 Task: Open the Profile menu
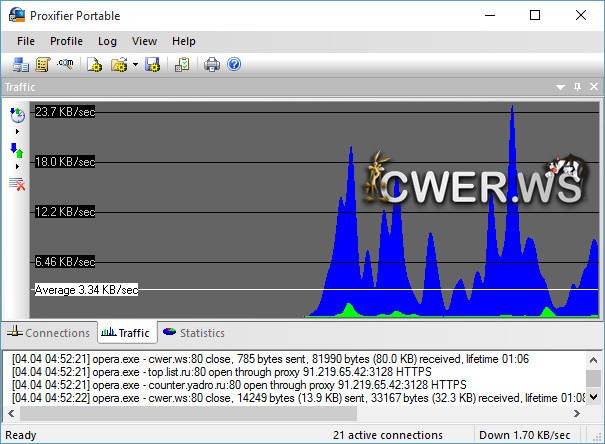66,41
